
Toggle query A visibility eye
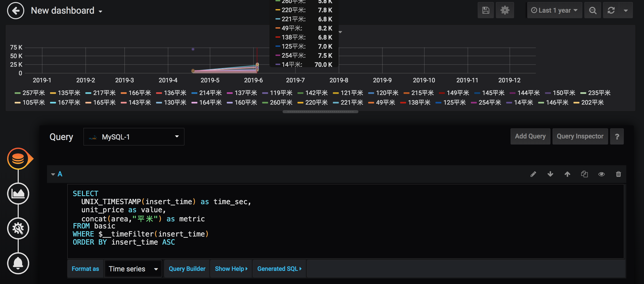[x=602, y=174]
